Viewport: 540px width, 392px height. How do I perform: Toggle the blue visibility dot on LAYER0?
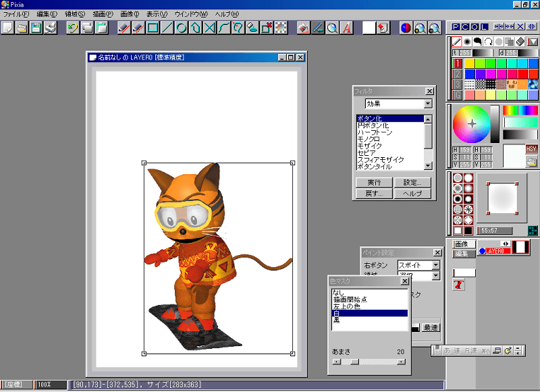pyautogui.click(x=482, y=251)
